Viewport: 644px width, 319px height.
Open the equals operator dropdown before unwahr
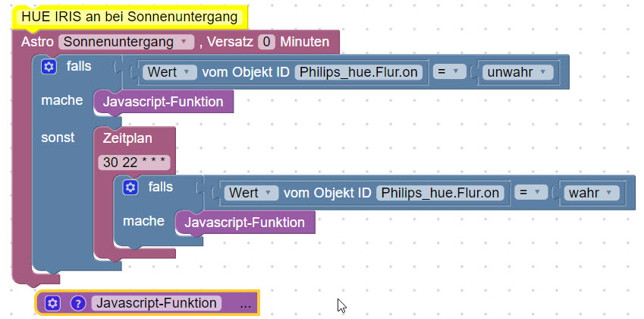(x=448, y=72)
